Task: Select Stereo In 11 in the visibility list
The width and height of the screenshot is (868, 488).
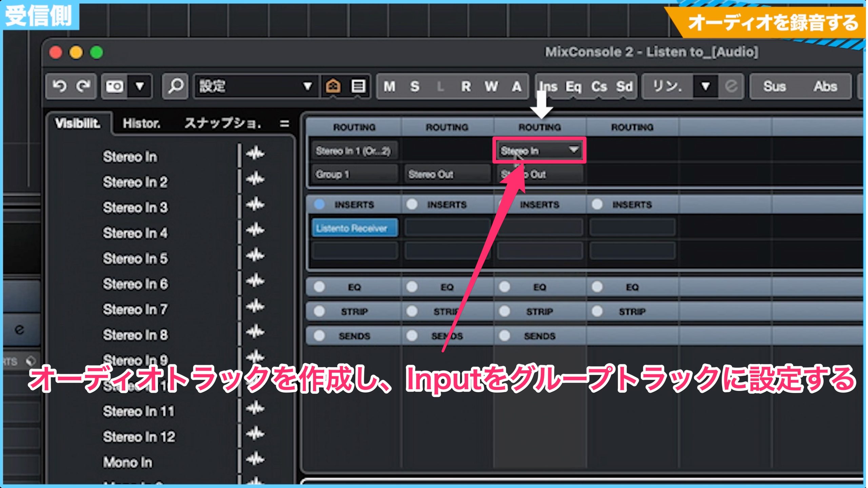Action: click(x=139, y=411)
